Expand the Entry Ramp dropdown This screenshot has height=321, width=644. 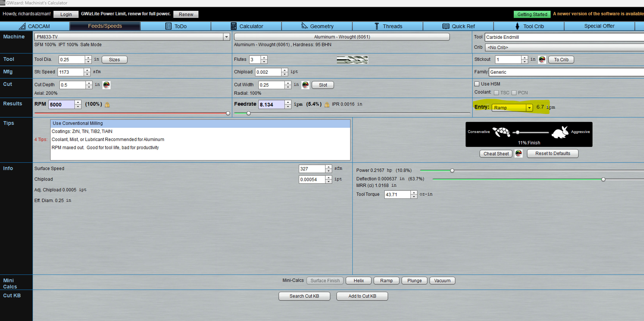click(529, 108)
